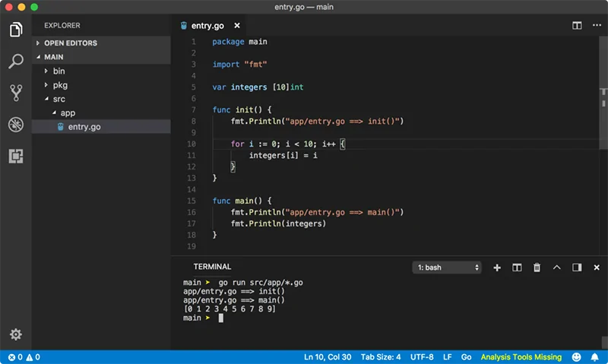Expand the bin folder
608x364 pixels.
click(59, 71)
